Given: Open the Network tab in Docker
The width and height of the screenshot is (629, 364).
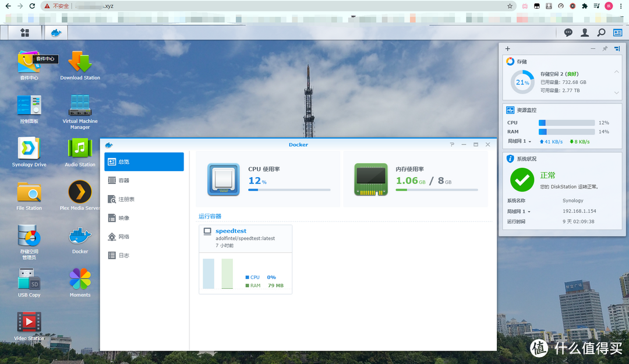Looking at the screenshot, I should [x=144, y=236].
